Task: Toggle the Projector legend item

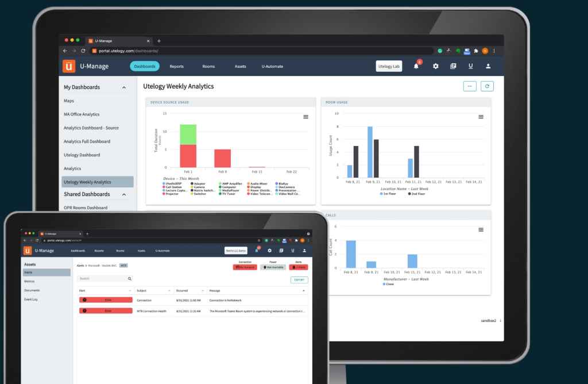Action: click(x=171, y=194)
